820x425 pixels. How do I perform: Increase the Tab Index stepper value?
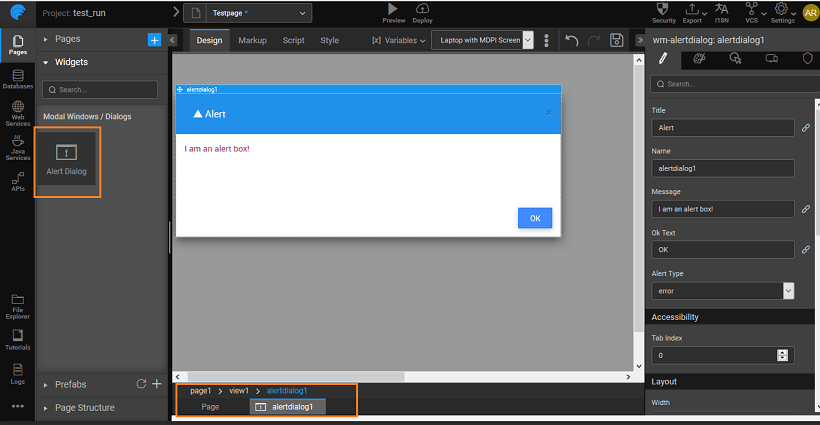[782, 352]
